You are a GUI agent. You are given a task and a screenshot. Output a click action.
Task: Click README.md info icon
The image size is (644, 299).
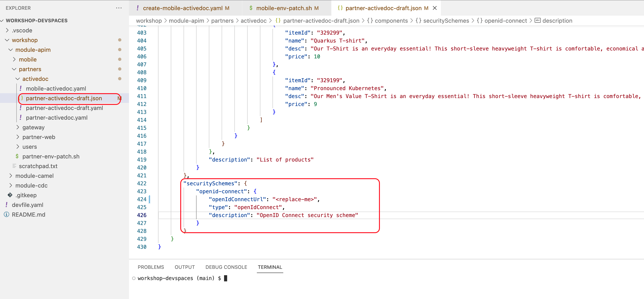tap(7, 214)
